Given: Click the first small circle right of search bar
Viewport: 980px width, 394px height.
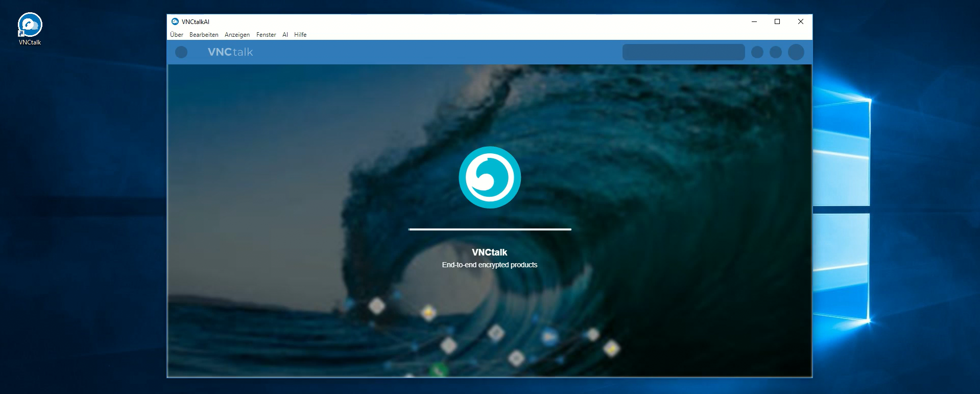Looking at the screenshot, I should click(757, 52).
